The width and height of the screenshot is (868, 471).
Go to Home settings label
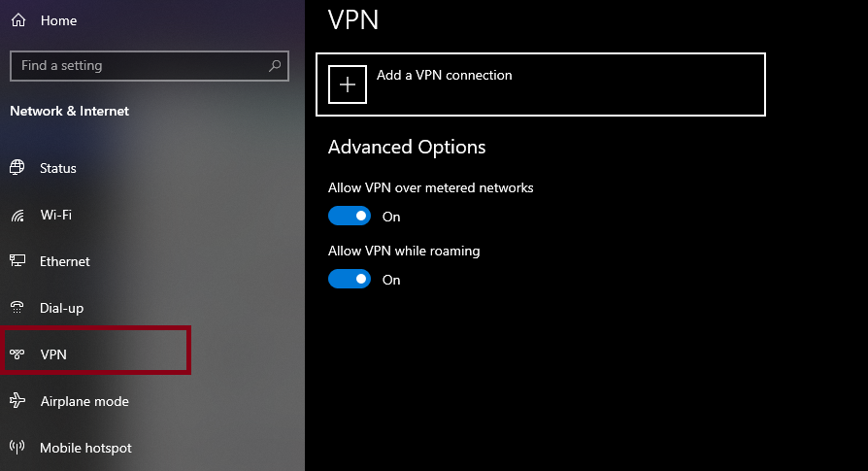pos(58,20)
